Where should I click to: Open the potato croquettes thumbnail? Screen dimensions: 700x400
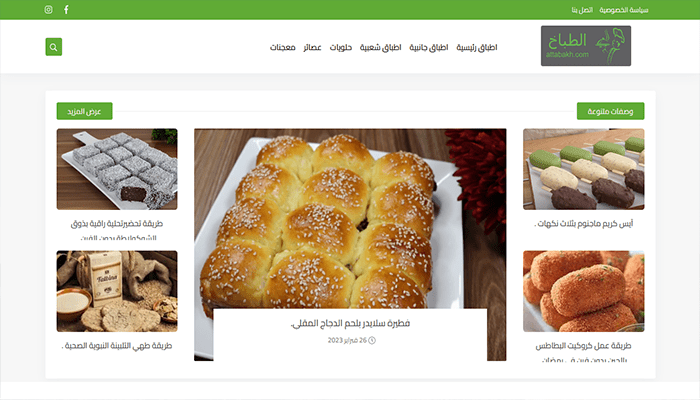583,291
